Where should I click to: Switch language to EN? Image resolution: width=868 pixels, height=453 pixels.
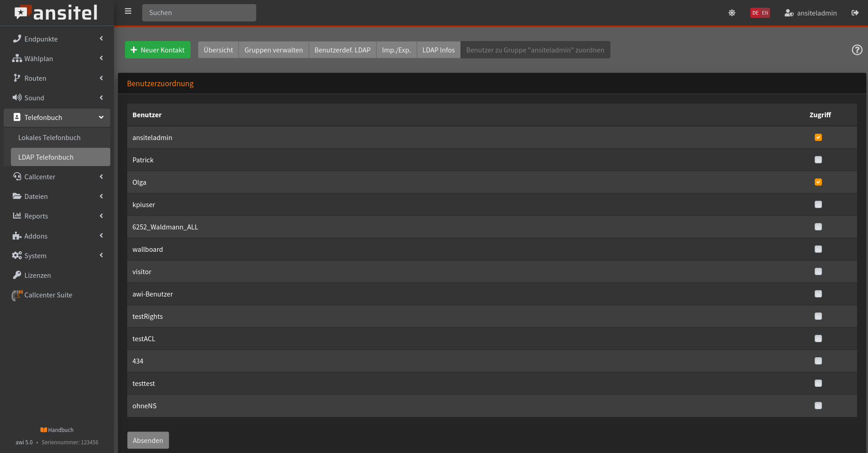(765, 13)
